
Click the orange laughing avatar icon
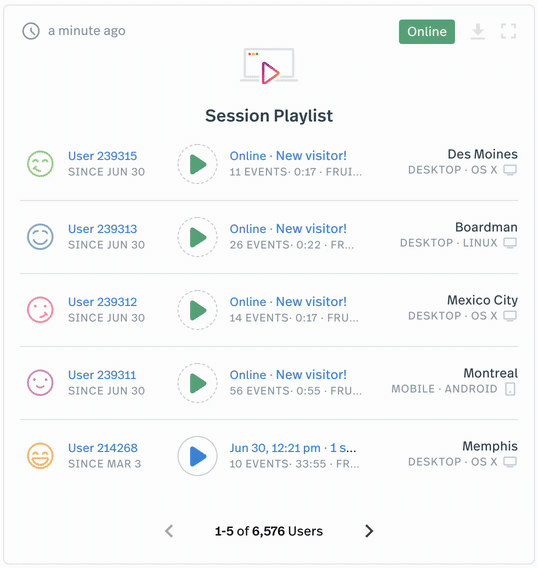click(40, 456)
